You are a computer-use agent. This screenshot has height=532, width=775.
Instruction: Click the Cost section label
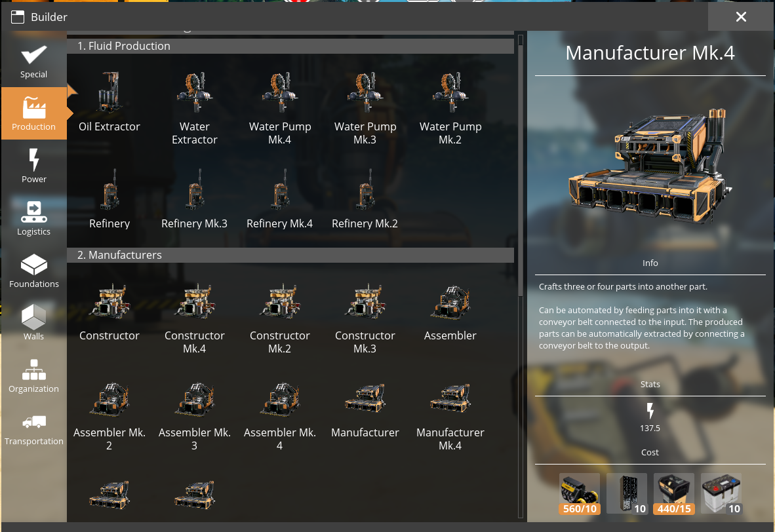point(650,453)
